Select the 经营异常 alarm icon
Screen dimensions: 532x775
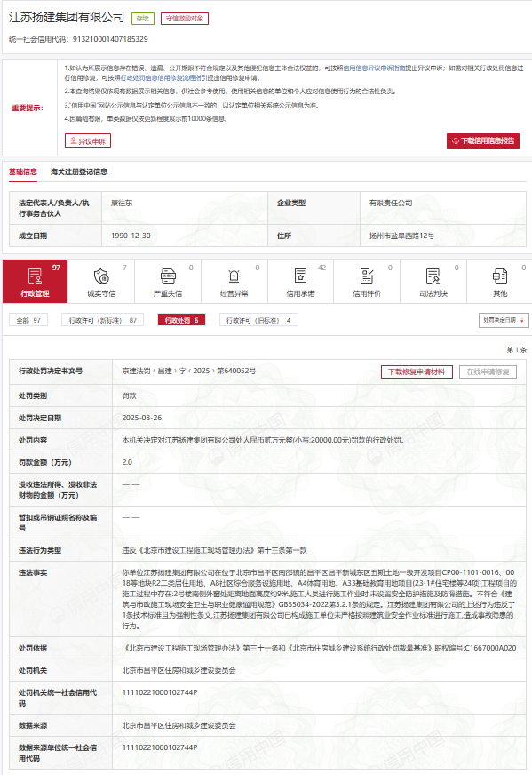click(234, 276)
